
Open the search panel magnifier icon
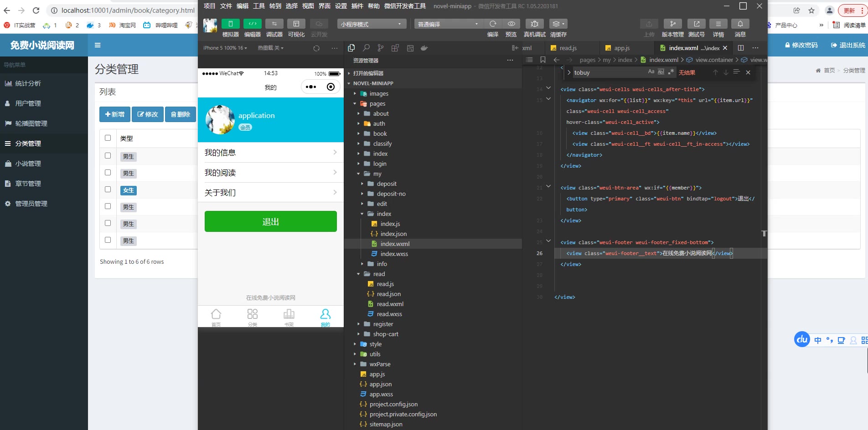click(366, 48)
